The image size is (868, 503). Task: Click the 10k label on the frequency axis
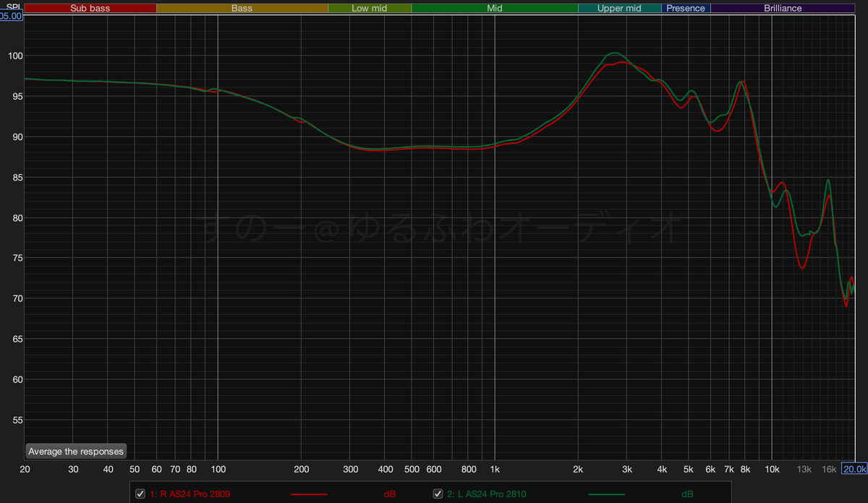pos(772,469)
